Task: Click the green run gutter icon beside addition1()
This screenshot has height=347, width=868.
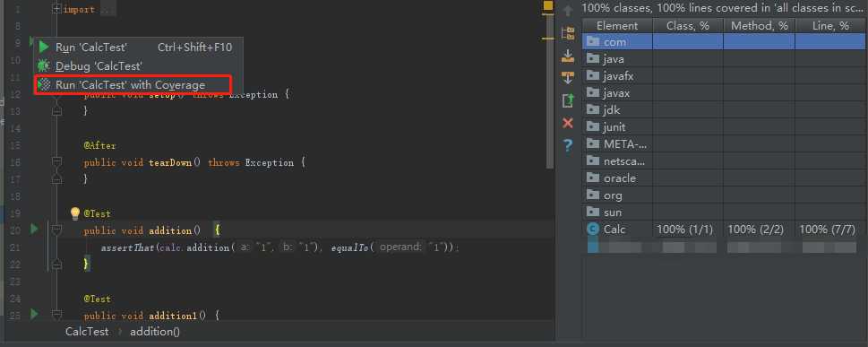Action: pyautogui.click(x=34, y=315)
